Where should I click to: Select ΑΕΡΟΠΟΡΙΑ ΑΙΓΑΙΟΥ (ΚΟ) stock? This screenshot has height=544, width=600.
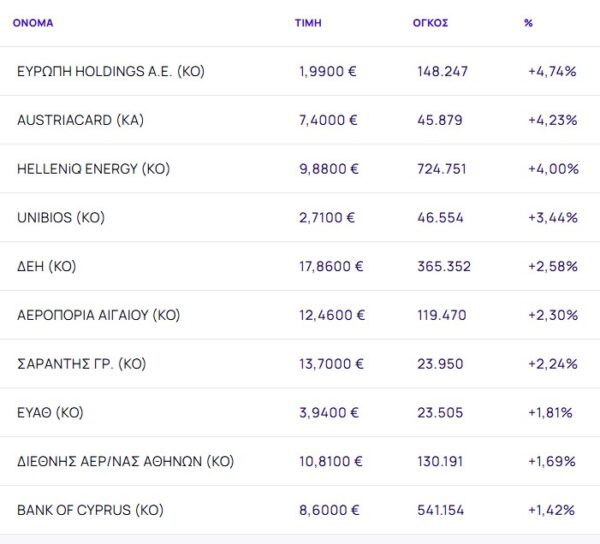click(98, 315)
